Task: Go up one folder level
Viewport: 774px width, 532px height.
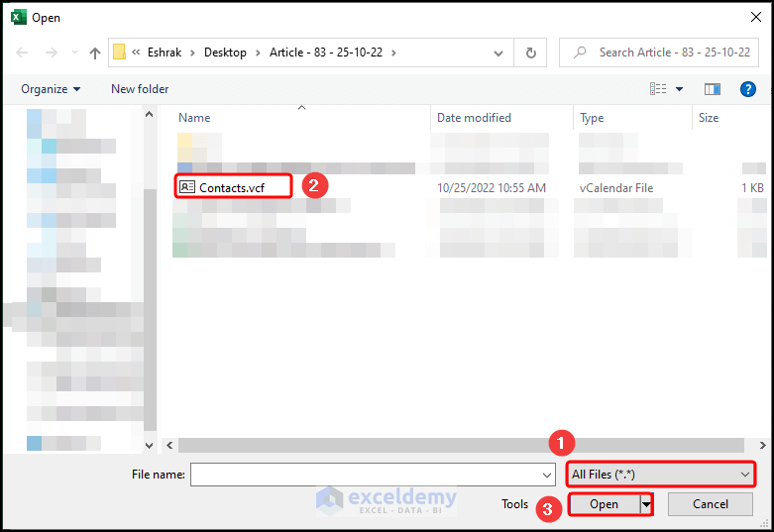Action: (95, 53)
